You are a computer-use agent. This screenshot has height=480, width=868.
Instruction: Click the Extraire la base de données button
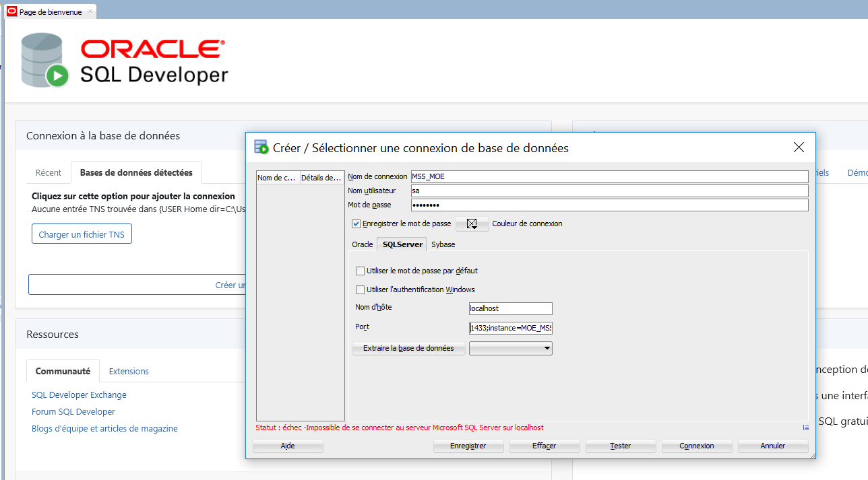coord(409,348)
